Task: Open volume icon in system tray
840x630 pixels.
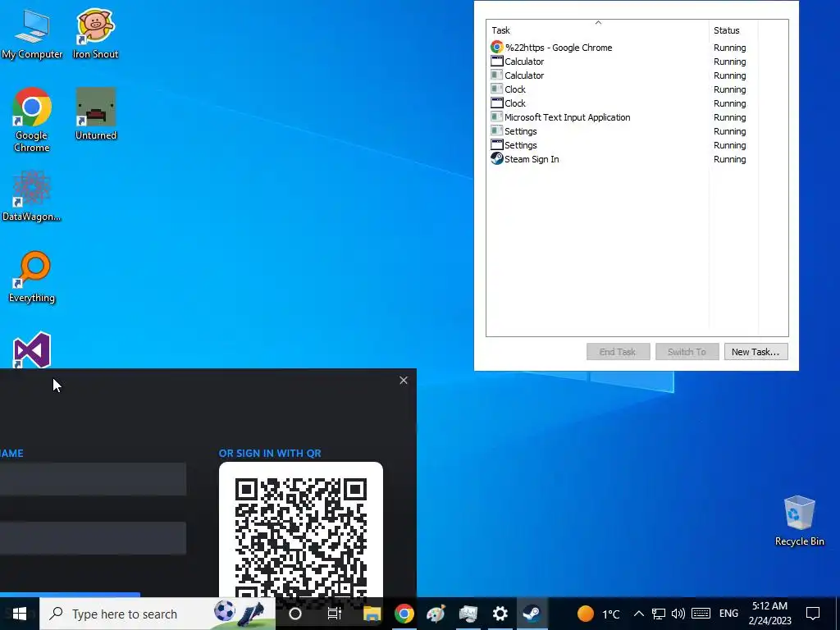Action: [678, 614]
